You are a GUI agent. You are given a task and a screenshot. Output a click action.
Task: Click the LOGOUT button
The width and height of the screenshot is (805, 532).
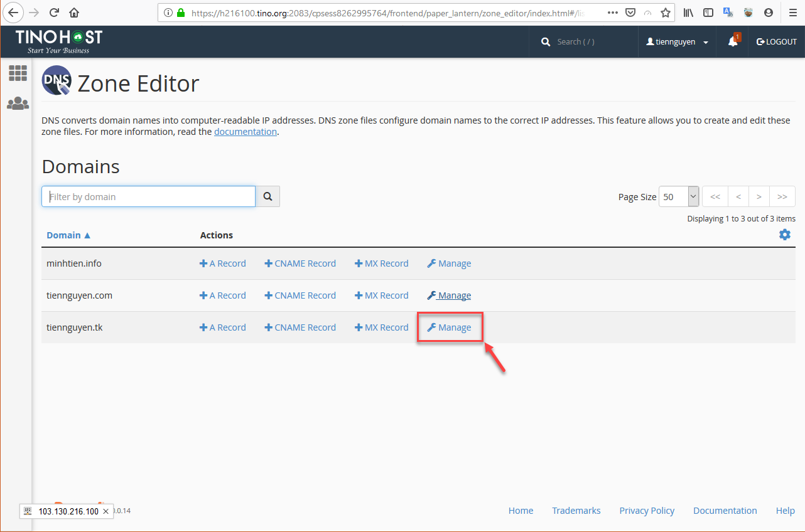pyautogui.click(x=777, y=42)
